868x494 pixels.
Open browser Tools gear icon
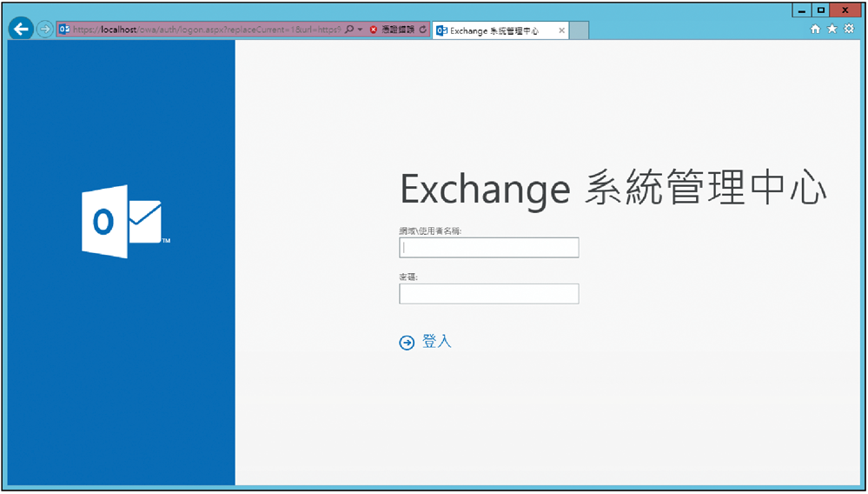849,30
